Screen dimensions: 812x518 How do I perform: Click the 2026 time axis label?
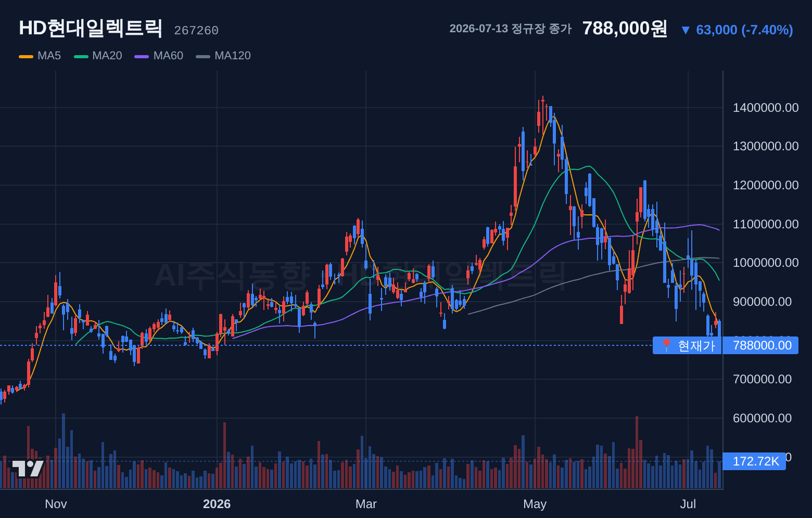pos(217,504)
